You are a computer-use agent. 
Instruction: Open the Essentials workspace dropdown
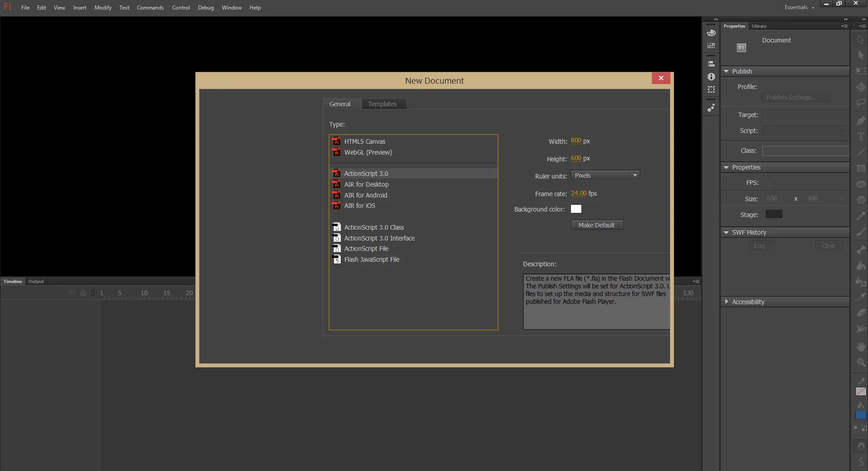click(799, 7)
